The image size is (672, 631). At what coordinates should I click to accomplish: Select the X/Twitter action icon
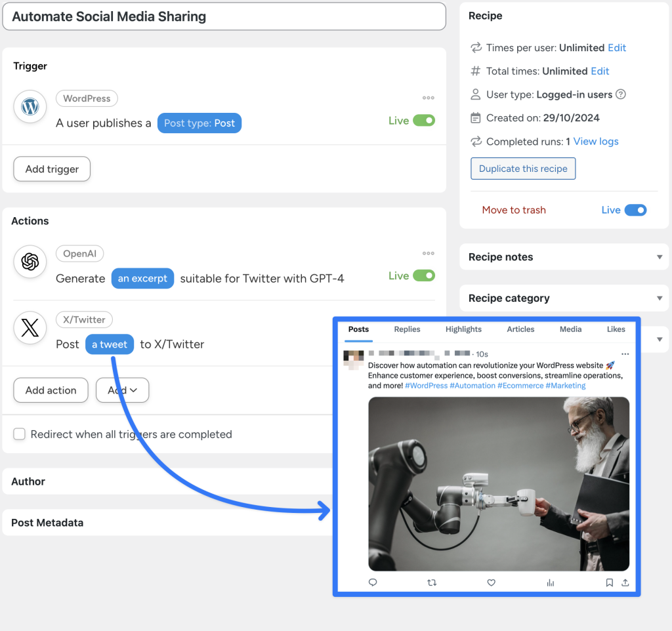[30, 328]
